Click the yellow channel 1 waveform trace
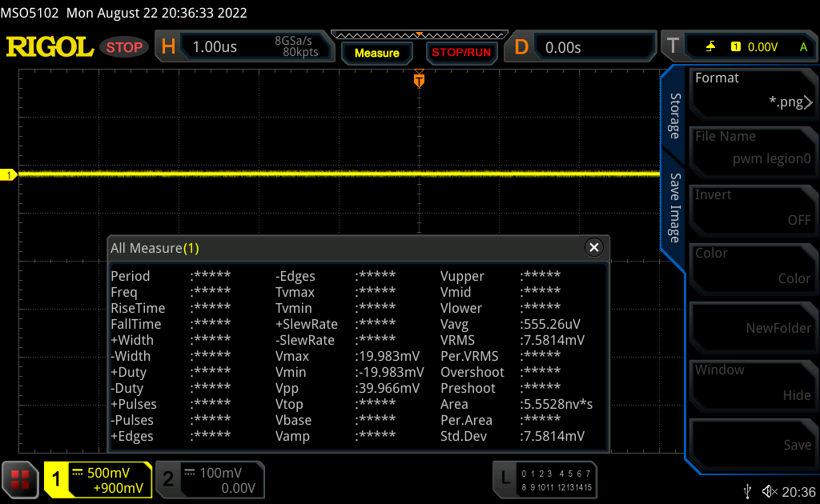 tap(339, 174)
